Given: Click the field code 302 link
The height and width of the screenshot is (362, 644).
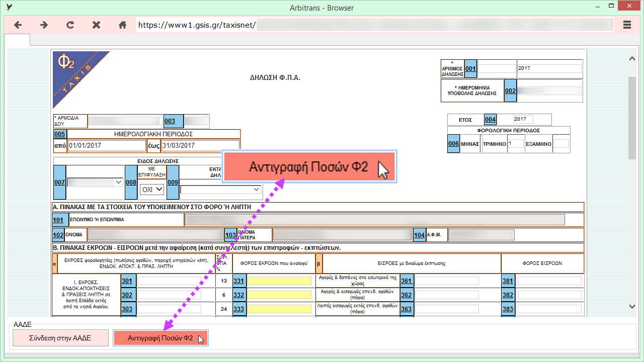Looking at the screenshot, I should coord(127,295).
